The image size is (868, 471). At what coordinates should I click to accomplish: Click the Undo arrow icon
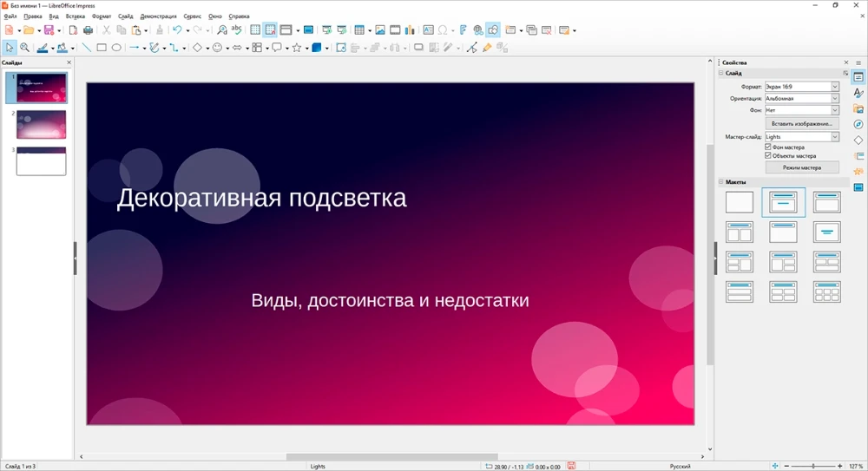pos(176,29)
